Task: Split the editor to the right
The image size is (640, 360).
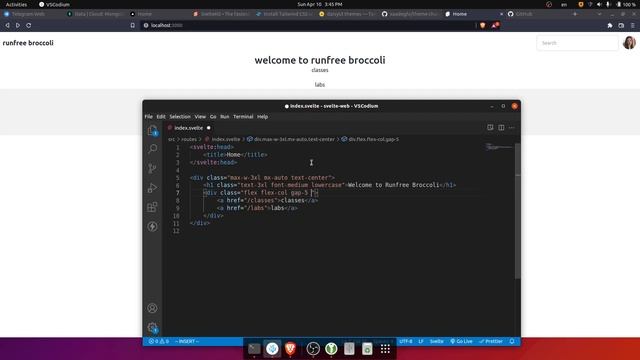Action: tap(501, 127)
